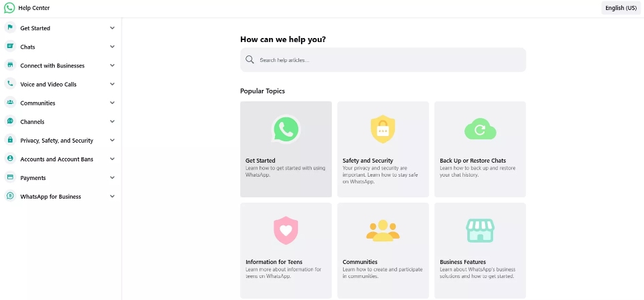Open the Safety and Security topic card
Viewport: 644px width, 300px height.
point(383,149)
